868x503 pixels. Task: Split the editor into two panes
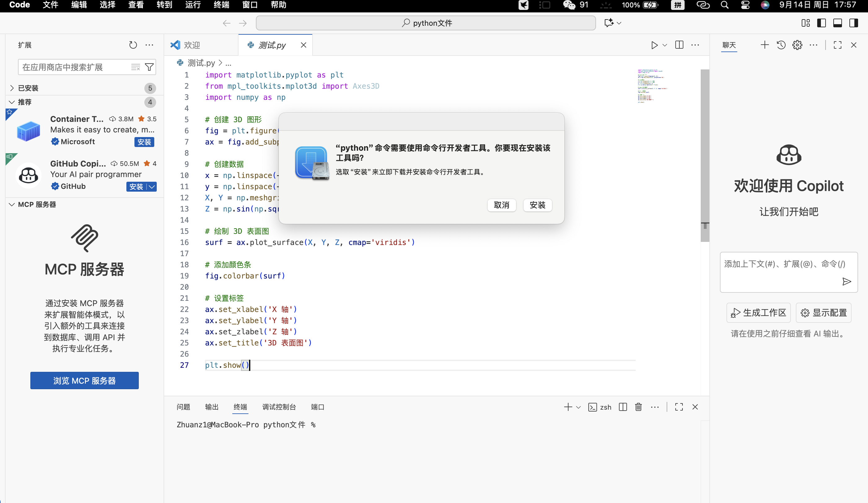[679, 45]
